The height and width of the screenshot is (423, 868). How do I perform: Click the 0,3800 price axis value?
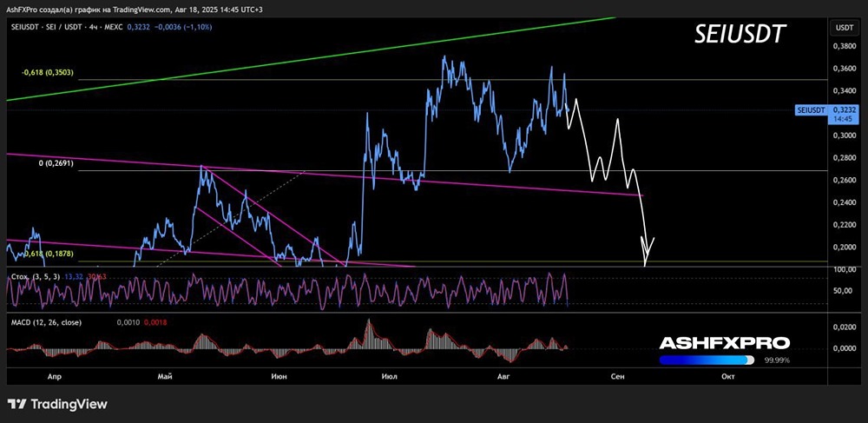(845, 47)
